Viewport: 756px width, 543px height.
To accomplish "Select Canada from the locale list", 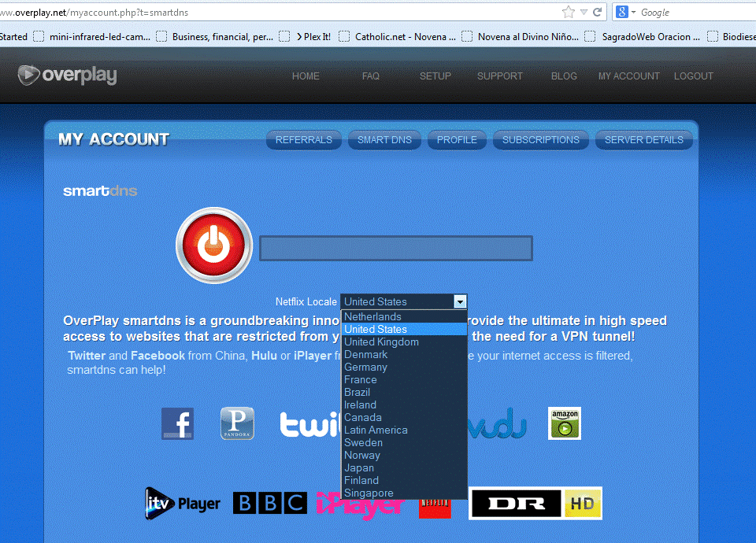I will (x=404, y=417).
